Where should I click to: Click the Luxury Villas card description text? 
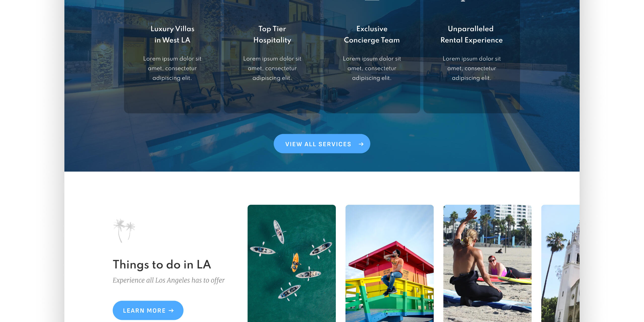pos(172,68)
